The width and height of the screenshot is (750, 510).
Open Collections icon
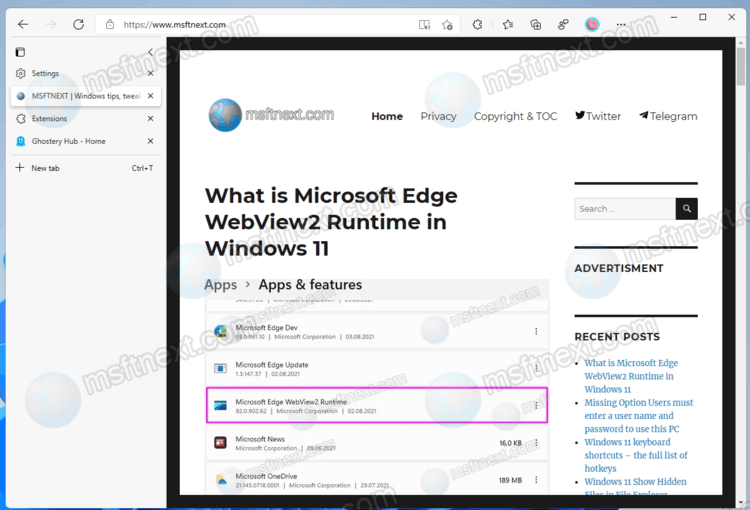click(536, 24)
